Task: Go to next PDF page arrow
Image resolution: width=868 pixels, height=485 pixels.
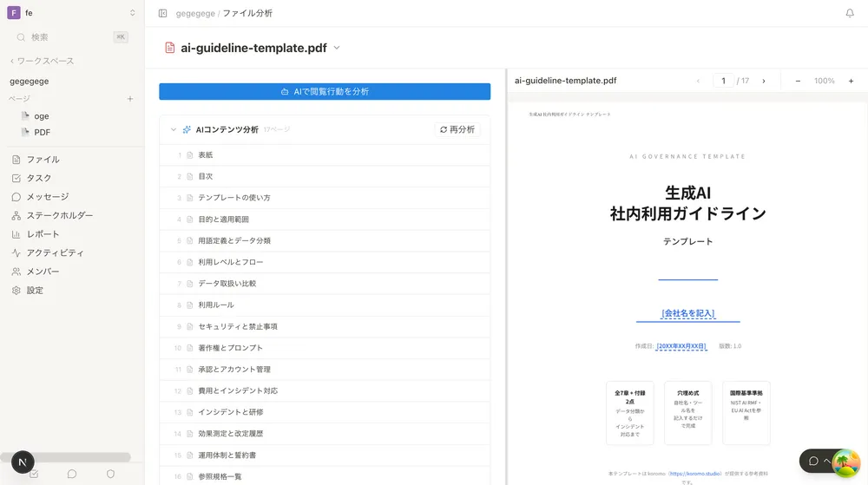Action: [764, 81]
